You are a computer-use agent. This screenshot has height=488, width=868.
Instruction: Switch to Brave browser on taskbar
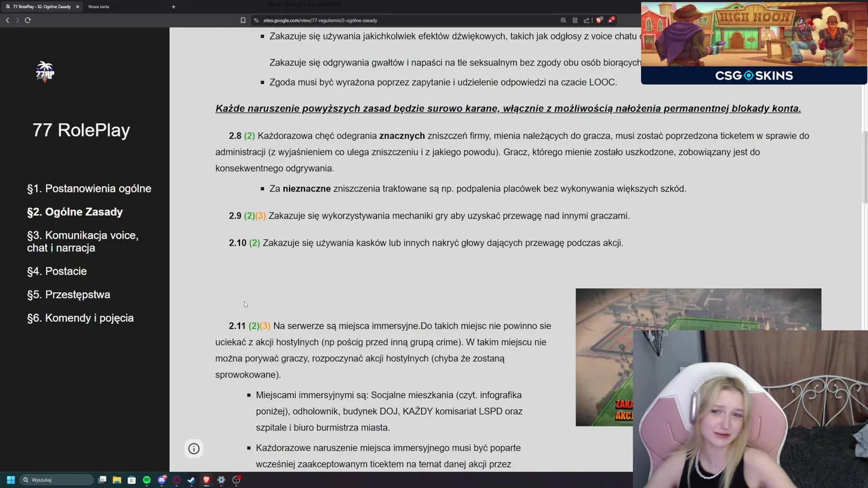coord(206,480)
